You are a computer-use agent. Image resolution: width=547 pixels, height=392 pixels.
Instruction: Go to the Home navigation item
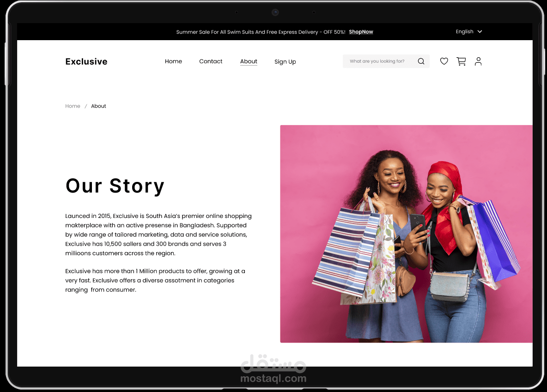pyautogui.click(x=173, y=61)
